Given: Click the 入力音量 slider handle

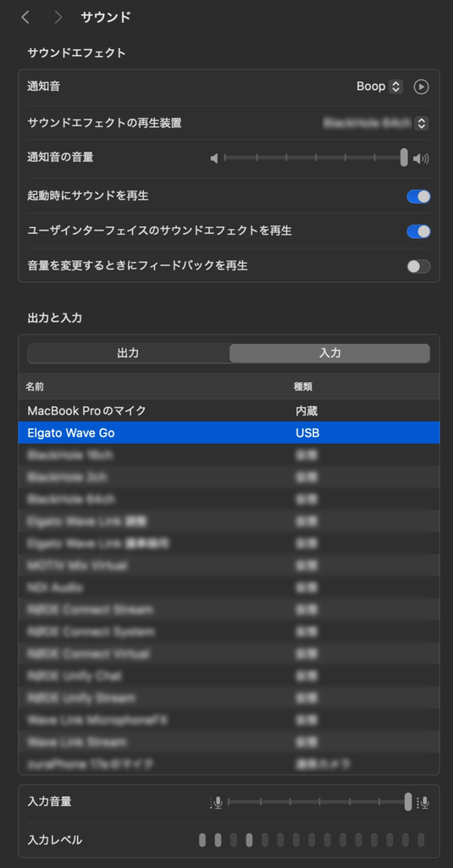Looking at the screenshot, I should (408, 802).
